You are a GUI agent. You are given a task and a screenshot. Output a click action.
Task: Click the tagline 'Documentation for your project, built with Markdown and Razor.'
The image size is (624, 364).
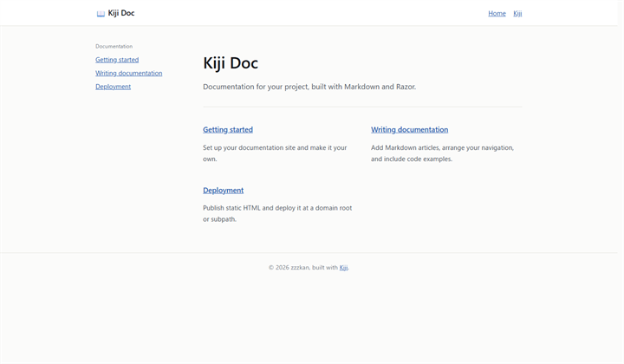(x=309, y=87)
